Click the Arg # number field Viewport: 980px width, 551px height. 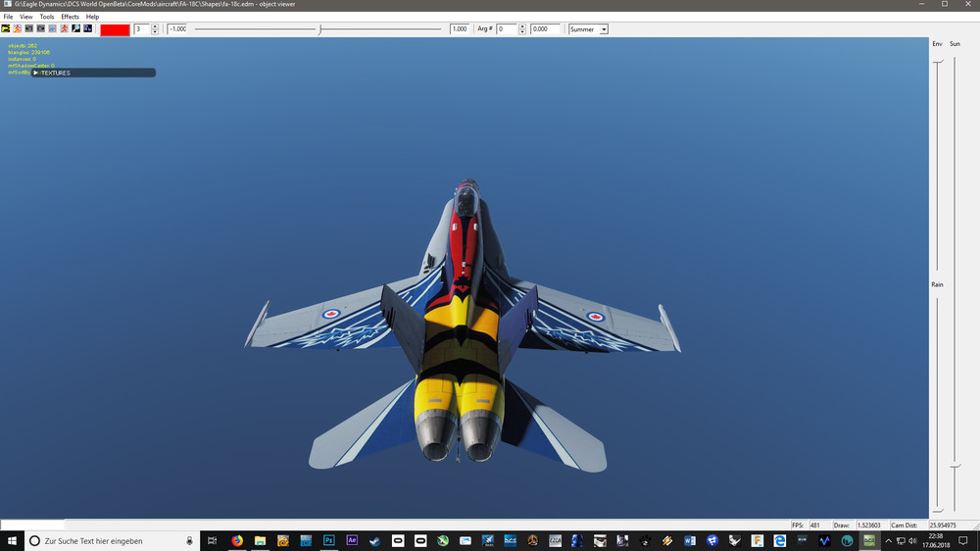click(507, 29)
